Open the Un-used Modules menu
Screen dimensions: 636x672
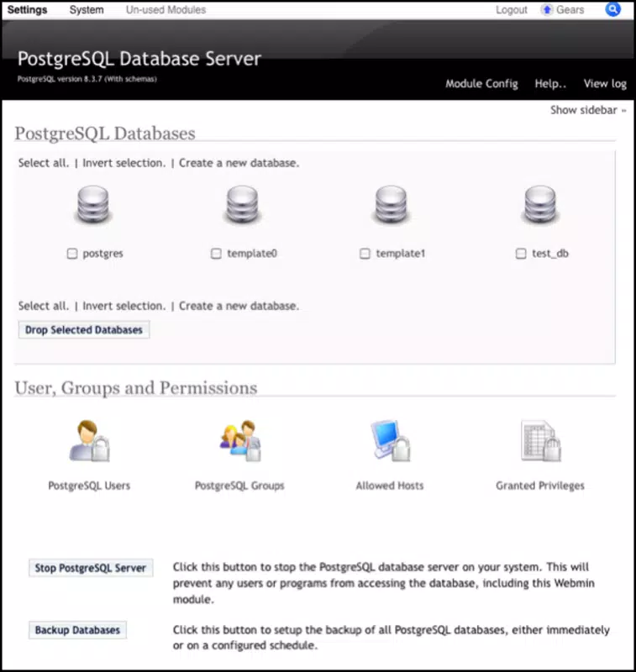(166, 9)
